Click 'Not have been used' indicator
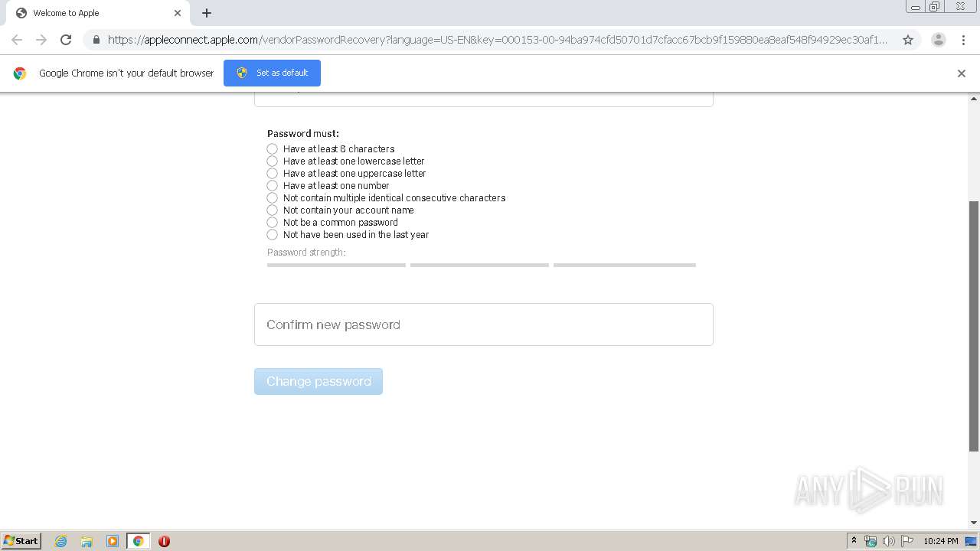 [272, 234]
